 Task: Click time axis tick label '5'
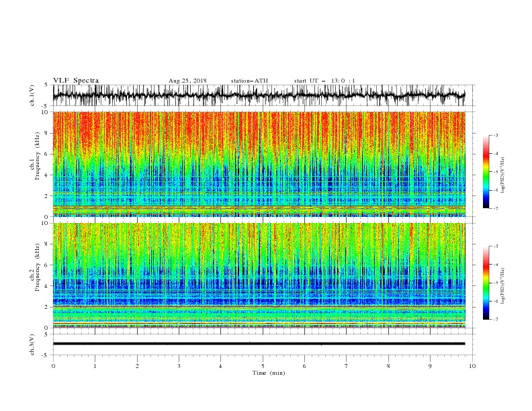point(263,366)
